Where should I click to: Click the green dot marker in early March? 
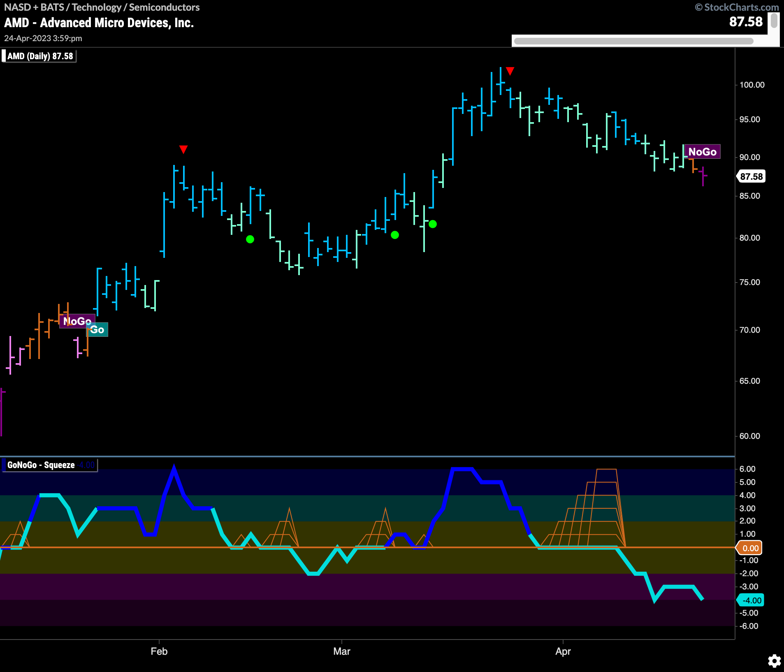[x=395, y=235]
